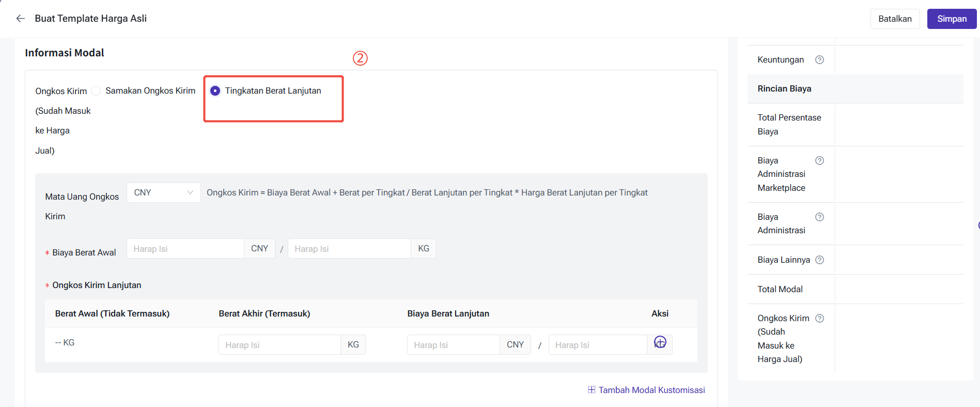The height and width of the screenshot is (407, 980).
Task: Click Biaya Berat Awal KG input field
Action: click(349, 249)
